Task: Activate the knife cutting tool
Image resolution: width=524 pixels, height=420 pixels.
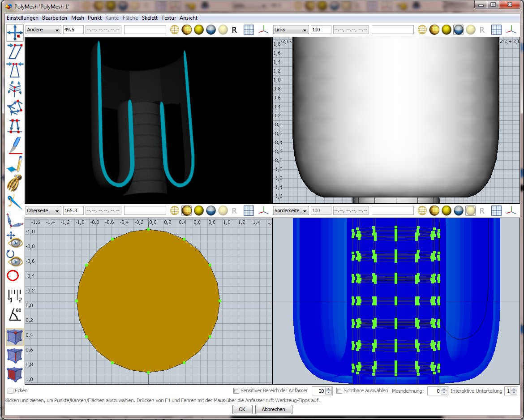Action: tap(15, 145)
